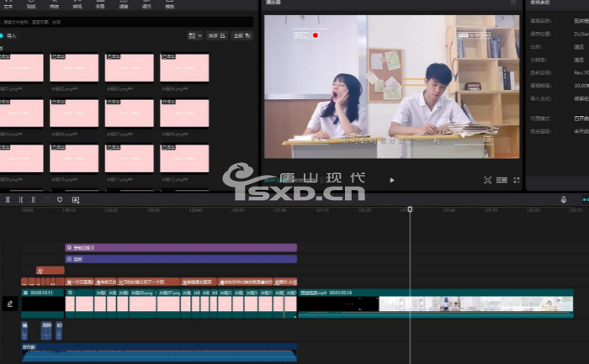Enter fullscreen preview
The image size is (589, 364).
[x=517, y=180]
